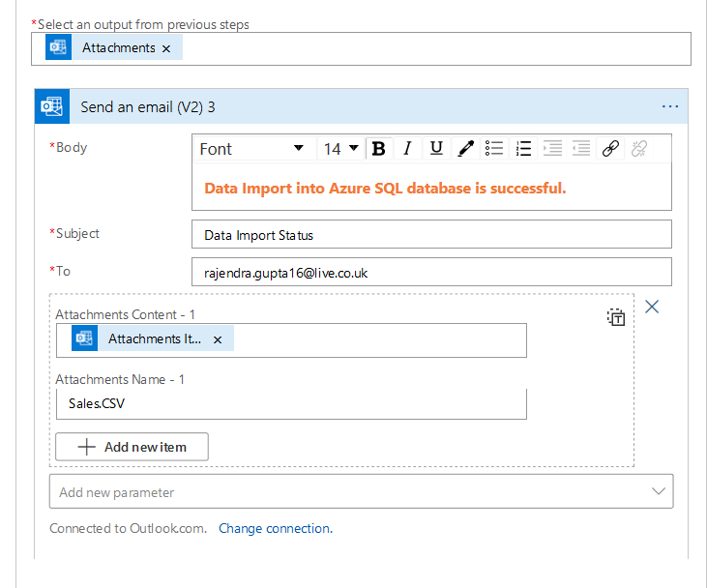707x588 pixels.
Task: Open the font size 14 dropdown
Action: [x=340, y=149]
